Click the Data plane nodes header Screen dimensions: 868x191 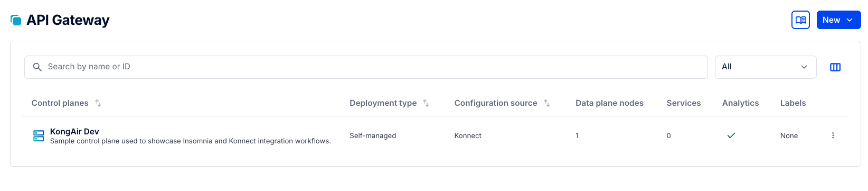609,103
